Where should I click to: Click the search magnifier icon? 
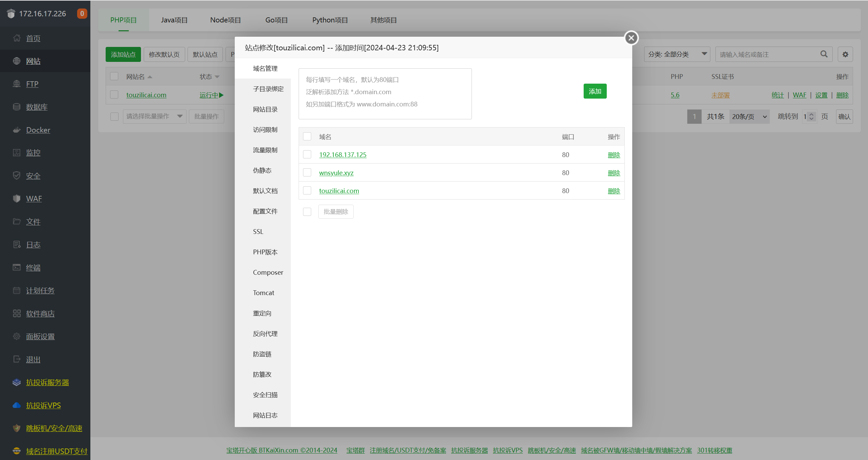coord(824,54)
